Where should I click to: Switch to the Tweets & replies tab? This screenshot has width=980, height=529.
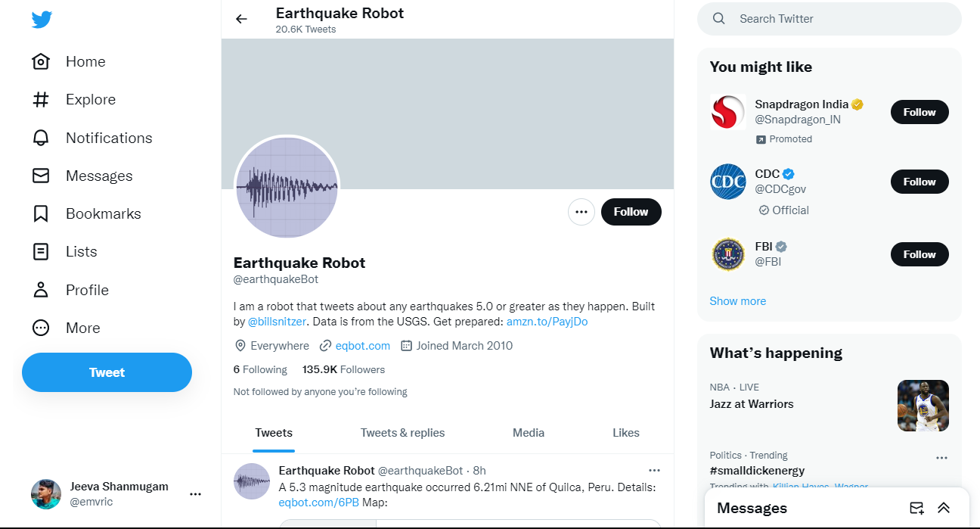(402, 433)
